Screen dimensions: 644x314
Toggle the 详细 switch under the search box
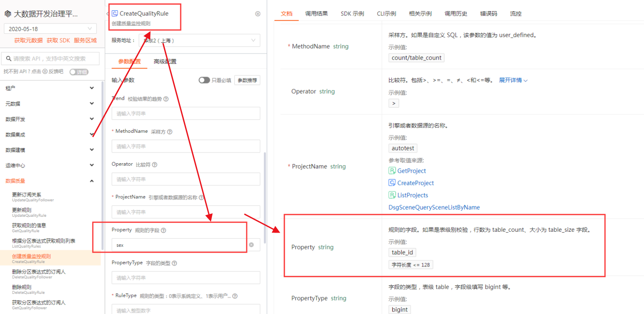(x=79, y=72)
